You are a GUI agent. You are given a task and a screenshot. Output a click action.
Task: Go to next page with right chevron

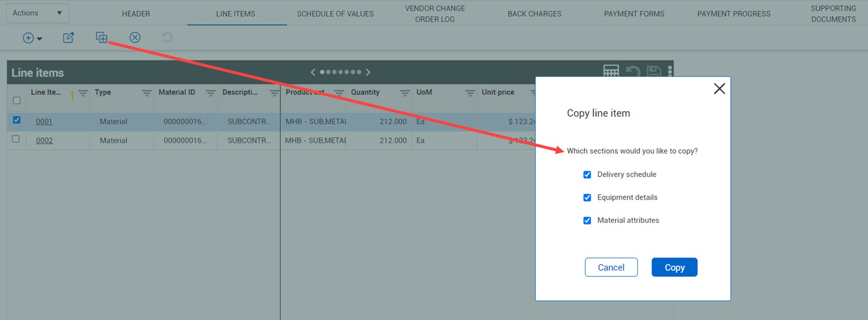[x=368, y=72]
